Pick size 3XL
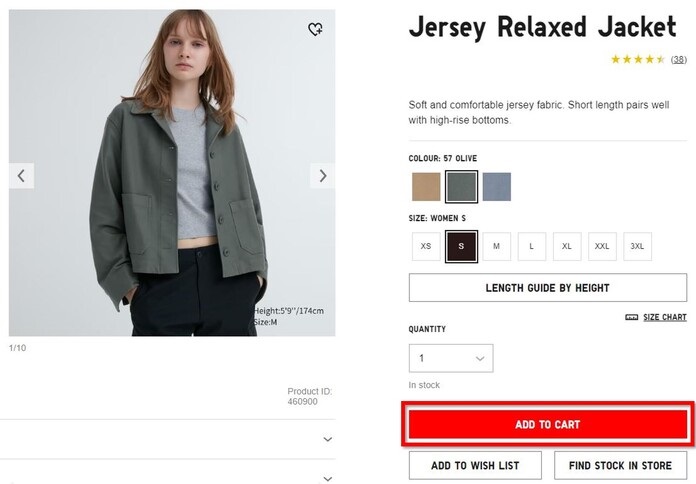696x484 pixels. (637, 246)
